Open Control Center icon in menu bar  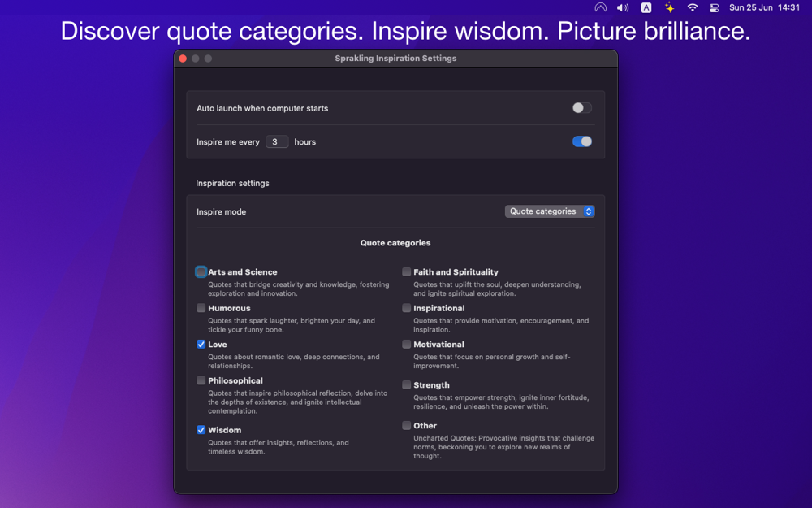point(714,7)
